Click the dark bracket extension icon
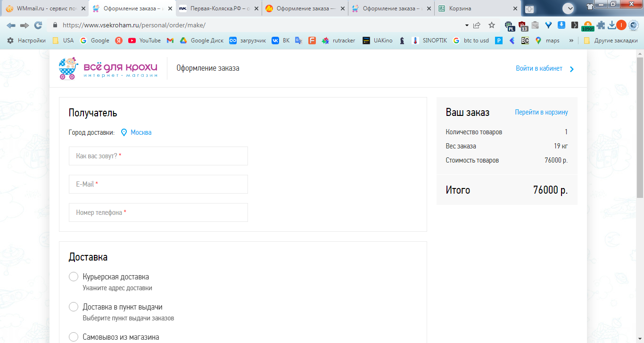The width and height of the screenshot is (644, 343). tap(575, 25)
